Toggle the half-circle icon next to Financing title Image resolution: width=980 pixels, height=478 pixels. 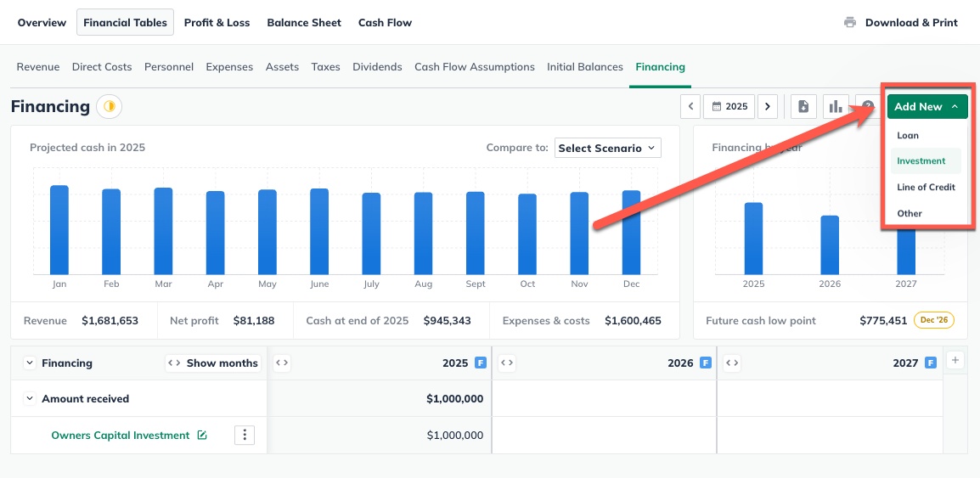pos(109,107)
